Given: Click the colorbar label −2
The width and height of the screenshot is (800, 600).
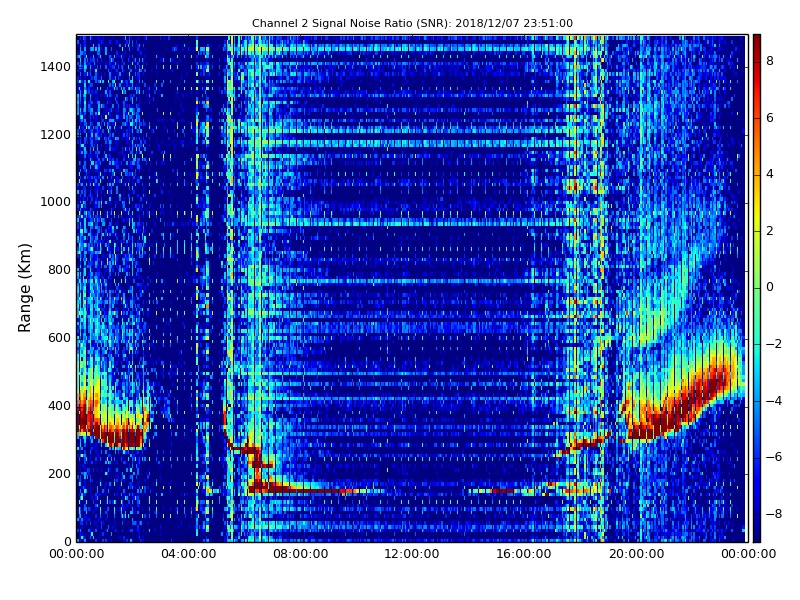Looking at the screenshot, I should (774, 344).
